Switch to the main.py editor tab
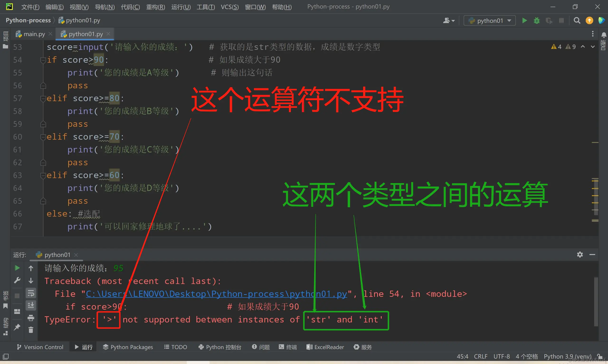The width and height of the screenshot is (608, 364). click(34, 34)
